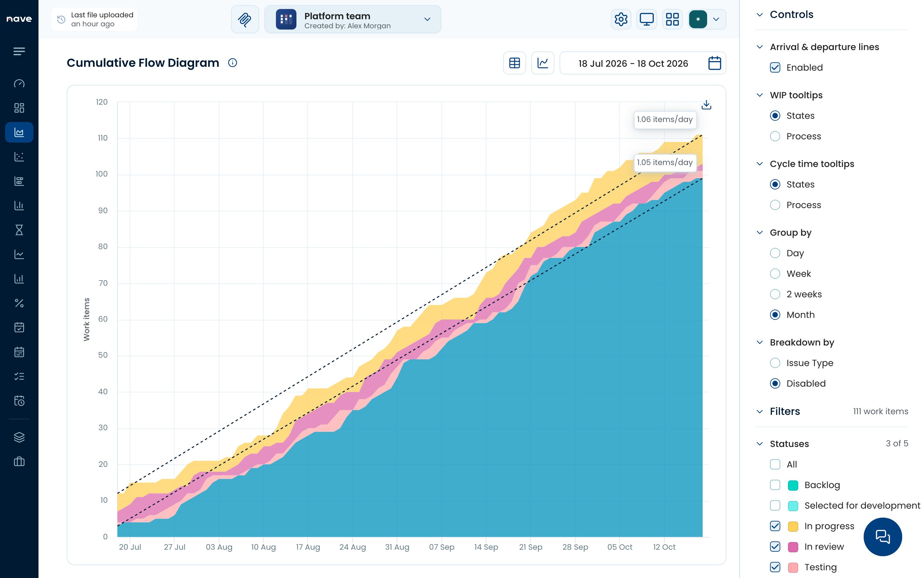Uncheck the Testing status
The image size is (924, 578).
(x=775, y=568)
